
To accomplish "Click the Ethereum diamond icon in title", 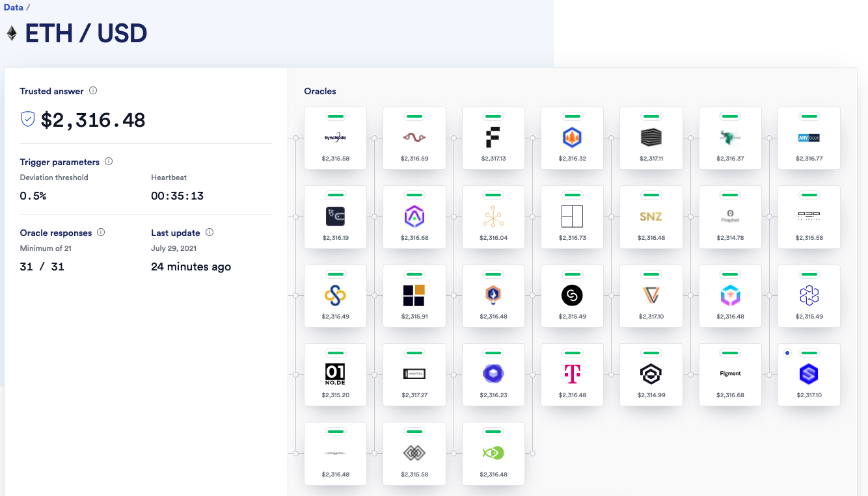I will click(12, 34).
